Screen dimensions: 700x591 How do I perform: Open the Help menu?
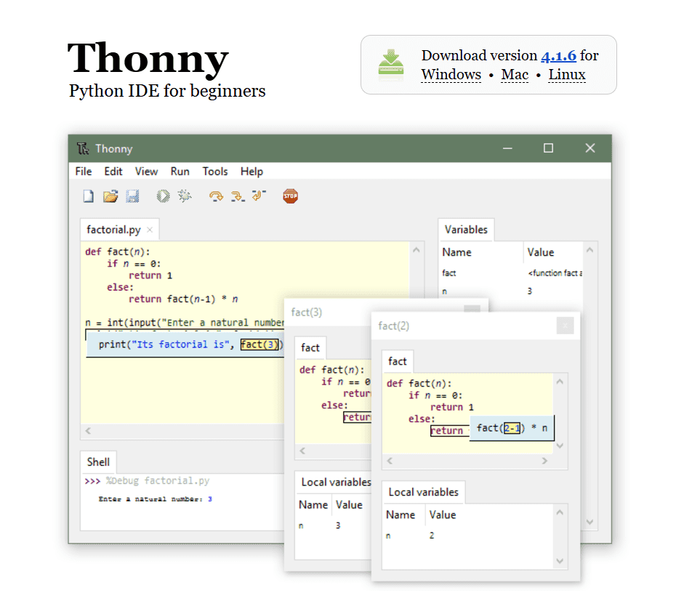tap(252, 172)
